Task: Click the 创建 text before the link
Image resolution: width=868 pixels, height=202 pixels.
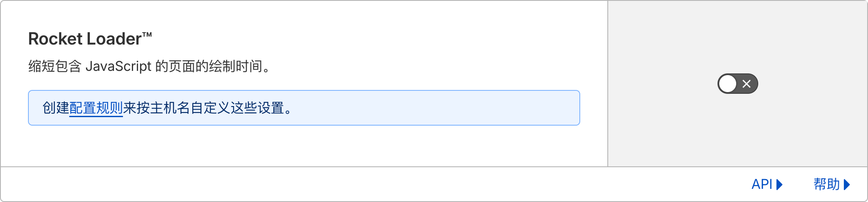Action: 56,108
